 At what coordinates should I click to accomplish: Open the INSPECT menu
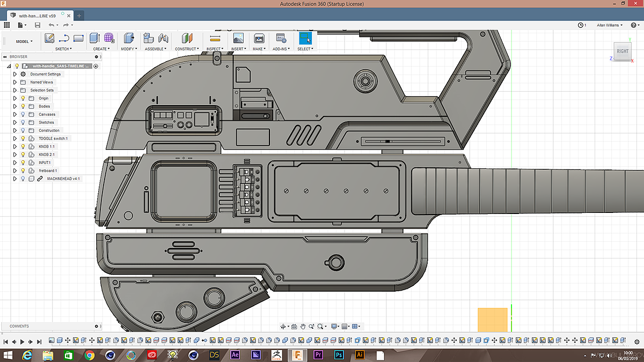click(215, 49)
